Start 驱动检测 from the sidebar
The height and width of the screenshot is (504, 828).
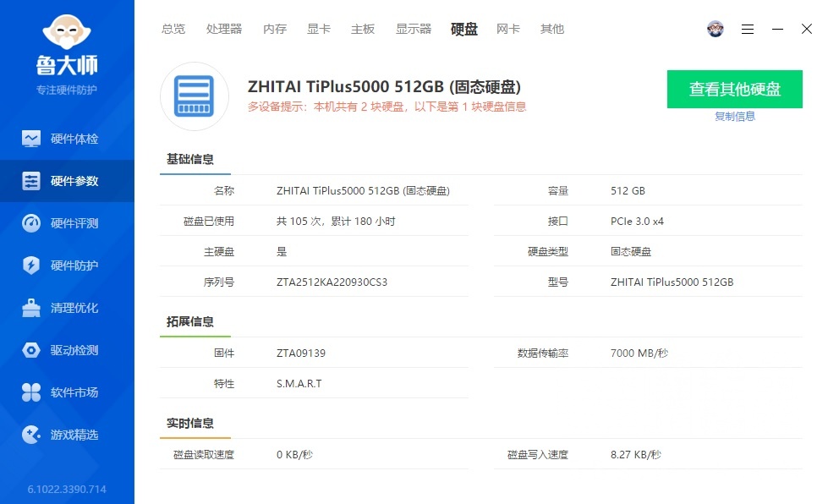pyautogui.click(x=68, y=349)
